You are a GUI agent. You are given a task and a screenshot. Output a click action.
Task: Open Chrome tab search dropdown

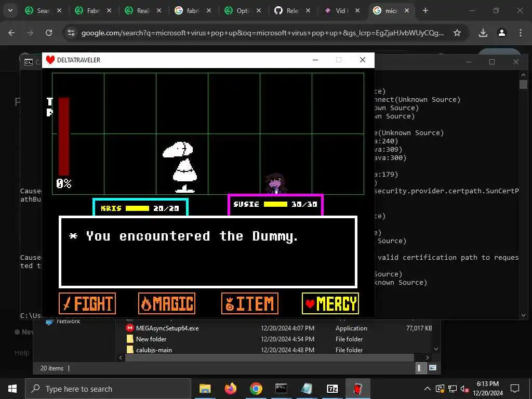(10, 10)
